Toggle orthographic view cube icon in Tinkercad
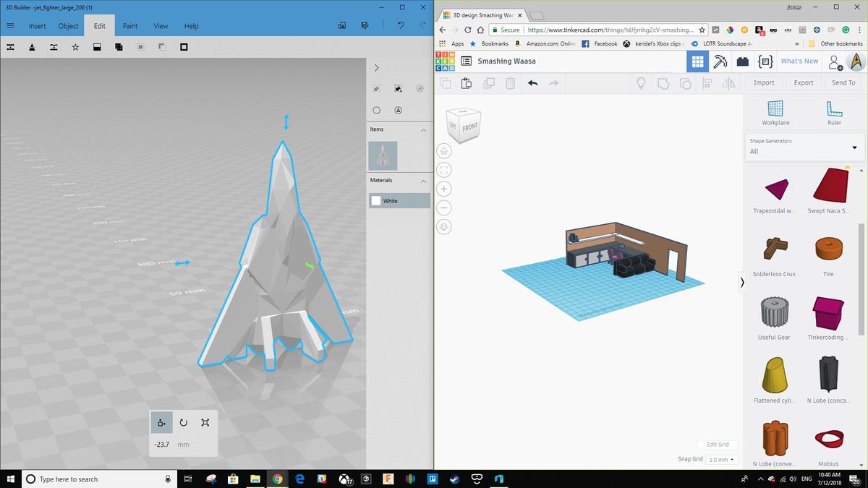 click(444, 226)
